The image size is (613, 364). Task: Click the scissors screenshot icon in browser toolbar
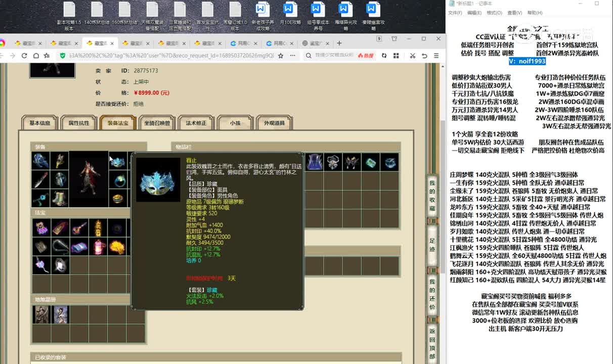coord(413,56)
